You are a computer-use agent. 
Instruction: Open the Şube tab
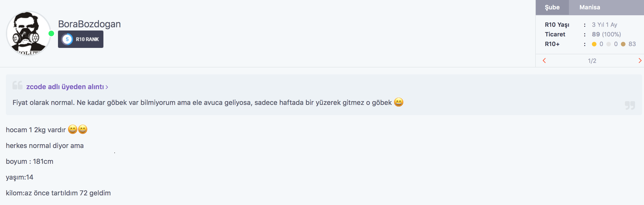(x=552, y=7)
